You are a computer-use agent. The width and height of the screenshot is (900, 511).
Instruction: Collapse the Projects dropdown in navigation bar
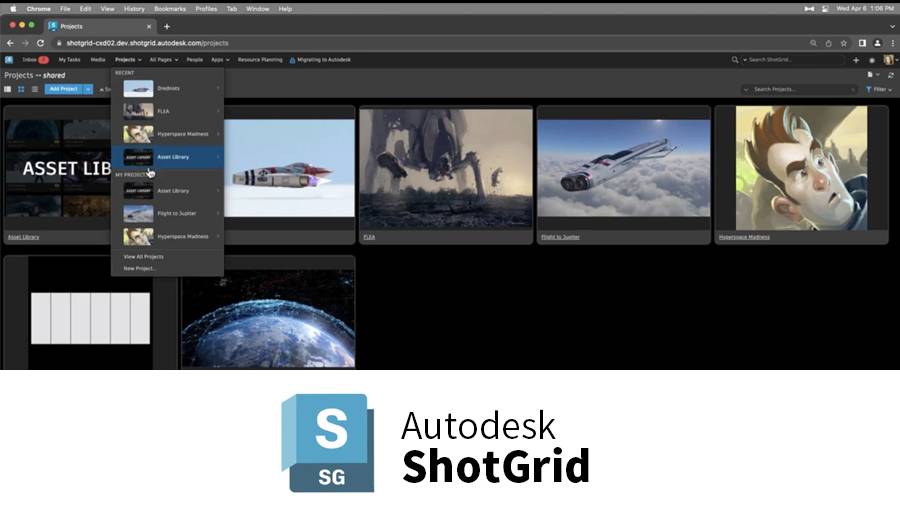click(x=128, y=60)
